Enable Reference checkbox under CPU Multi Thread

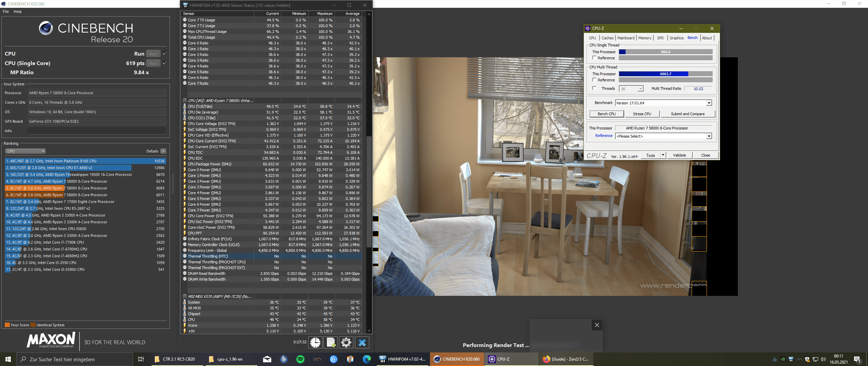tap(594, 80)
